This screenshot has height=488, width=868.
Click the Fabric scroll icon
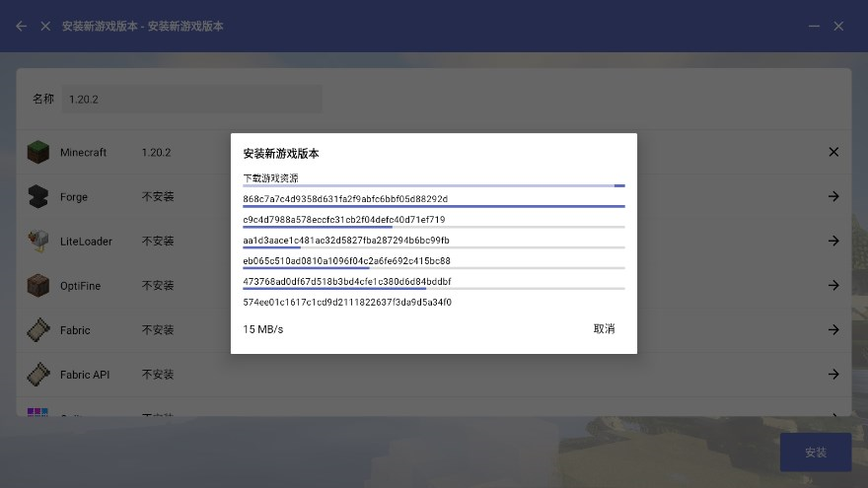[x=37, y=330]
